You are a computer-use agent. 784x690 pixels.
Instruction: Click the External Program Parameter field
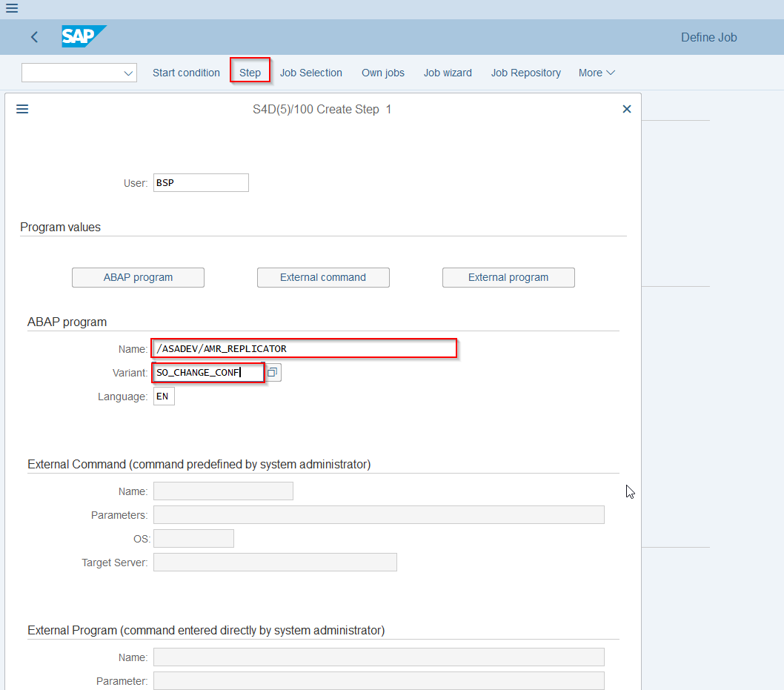379,681
